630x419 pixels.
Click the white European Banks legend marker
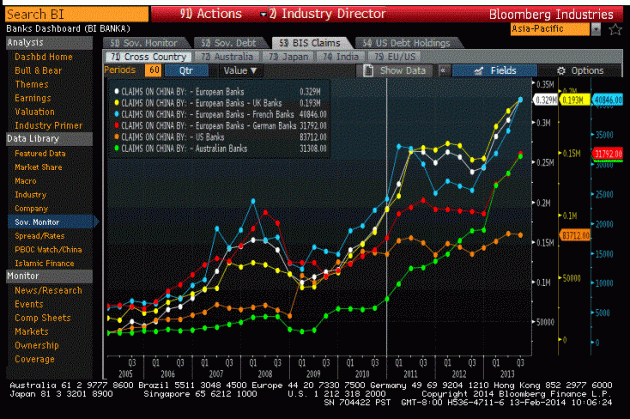[117, 91]
